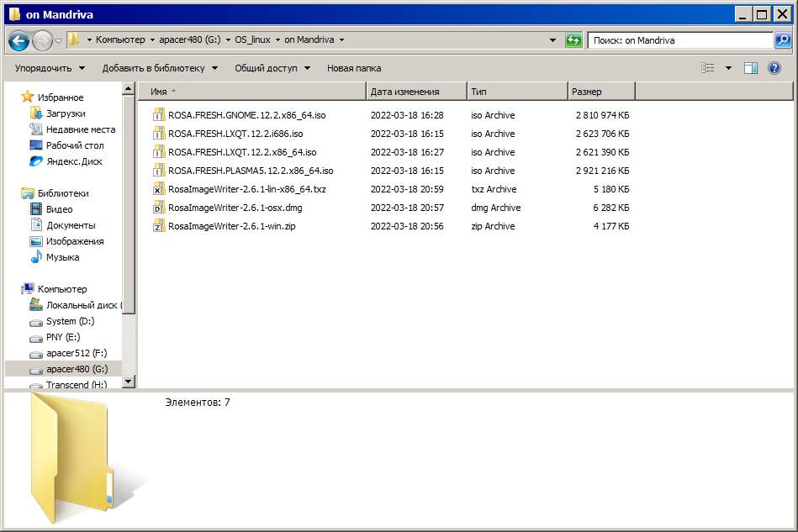Click the size value 2 810 974 КБ
798x532 pixels.
tap(603, 115)
